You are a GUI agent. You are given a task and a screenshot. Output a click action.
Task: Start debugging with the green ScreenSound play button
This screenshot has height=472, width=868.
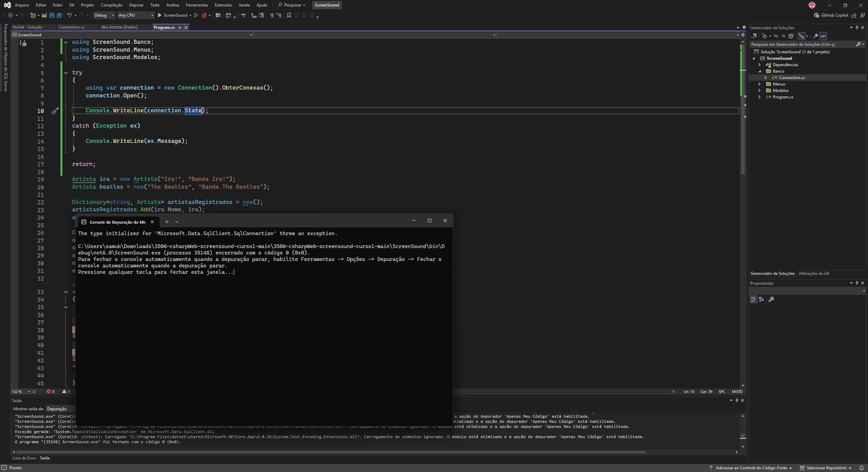[x=172, y=15]
